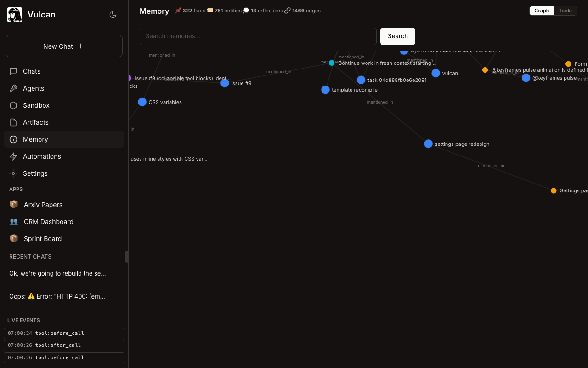The width and height of the screenshot is (588, 368).
Task: Switch to Graph view
Action: click(x=542, y=11)
